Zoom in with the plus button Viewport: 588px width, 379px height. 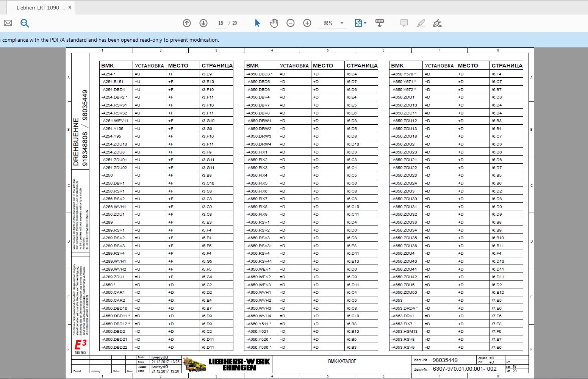pos(307,23)
